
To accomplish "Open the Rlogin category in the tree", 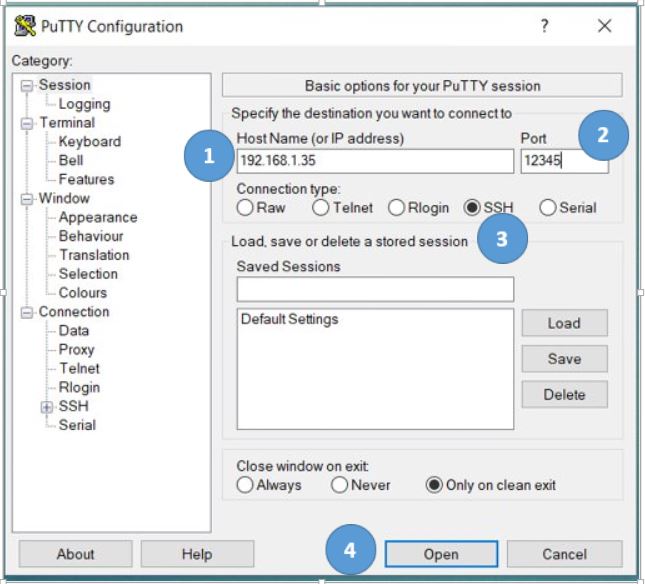I will click(x=79, y=387).
